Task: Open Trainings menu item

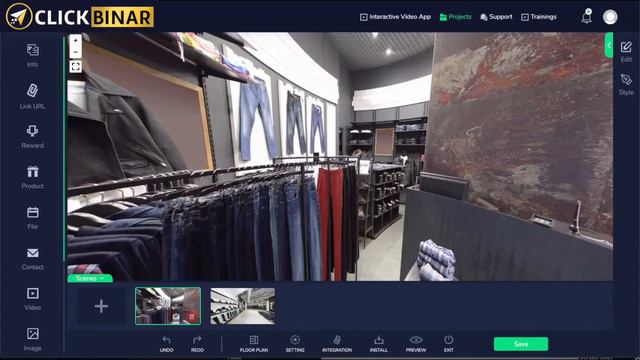Action: 539,17
